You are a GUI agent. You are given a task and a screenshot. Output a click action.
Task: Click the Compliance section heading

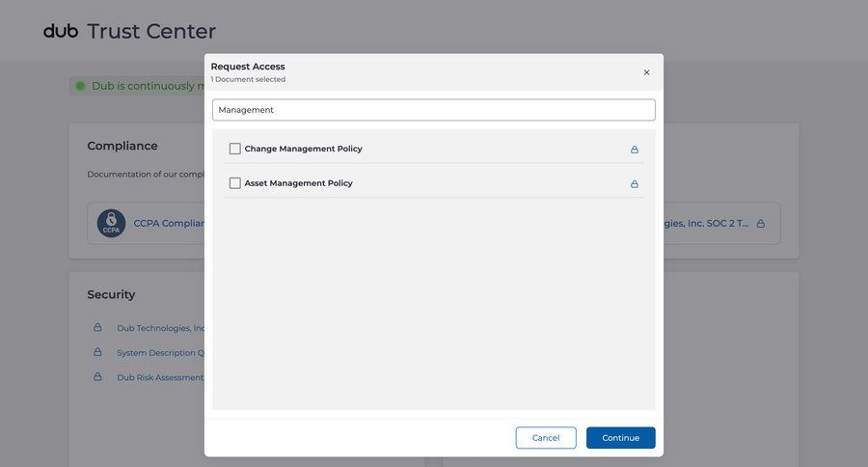(x=122, y=146)
